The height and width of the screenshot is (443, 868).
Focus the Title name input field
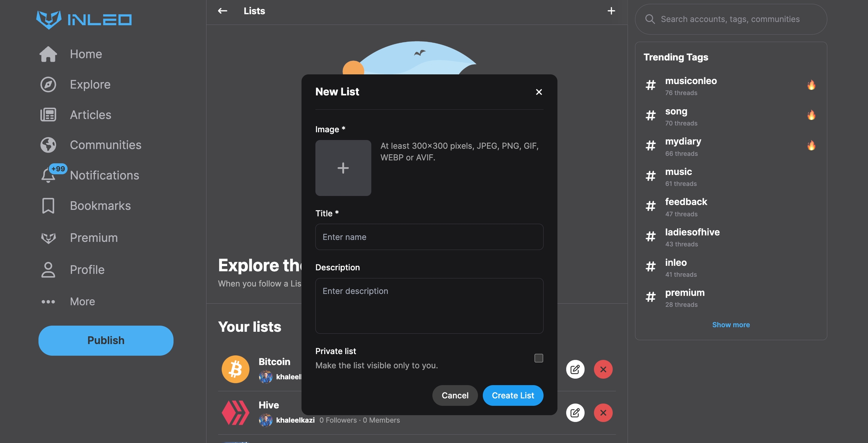click(x=429, y=237)
